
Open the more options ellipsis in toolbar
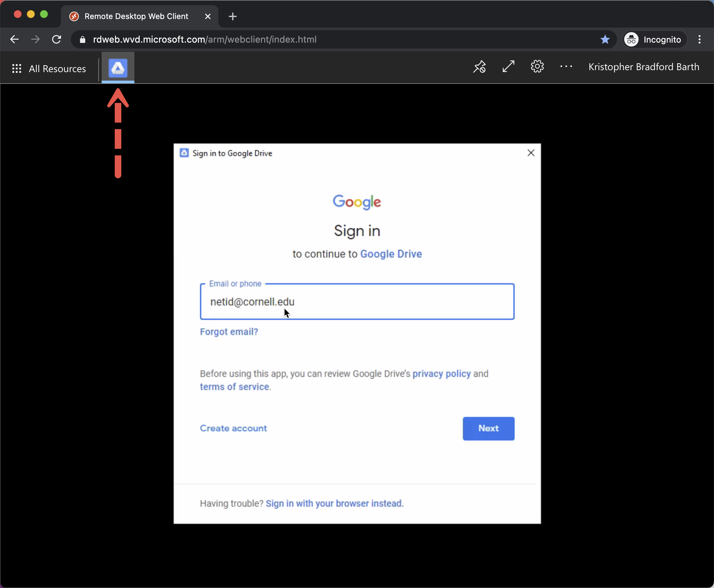click(x=566, y=67)
